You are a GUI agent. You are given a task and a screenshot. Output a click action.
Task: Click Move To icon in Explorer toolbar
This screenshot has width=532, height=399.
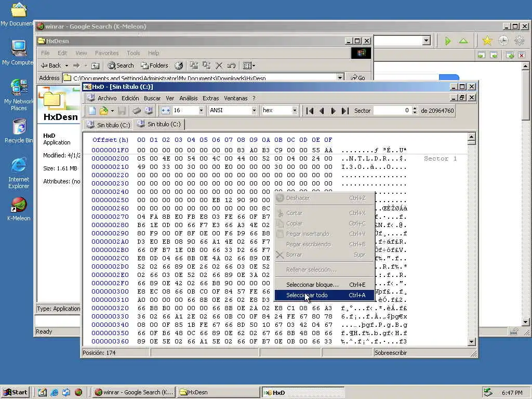coord(194,65)
